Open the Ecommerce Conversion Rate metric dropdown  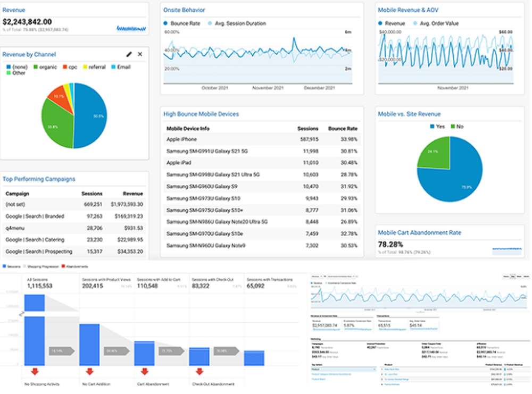click(342, 276)
